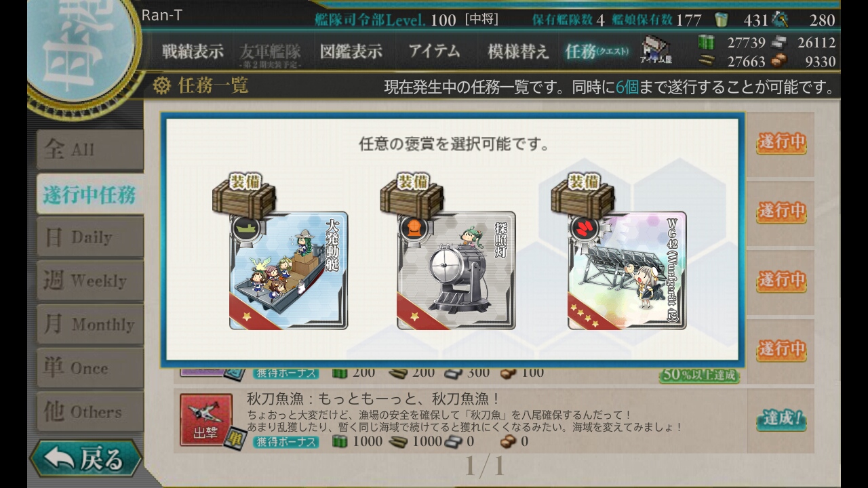Click the bauxite resource icon
This screenshot has width=868, height=488.
point(778,61)
